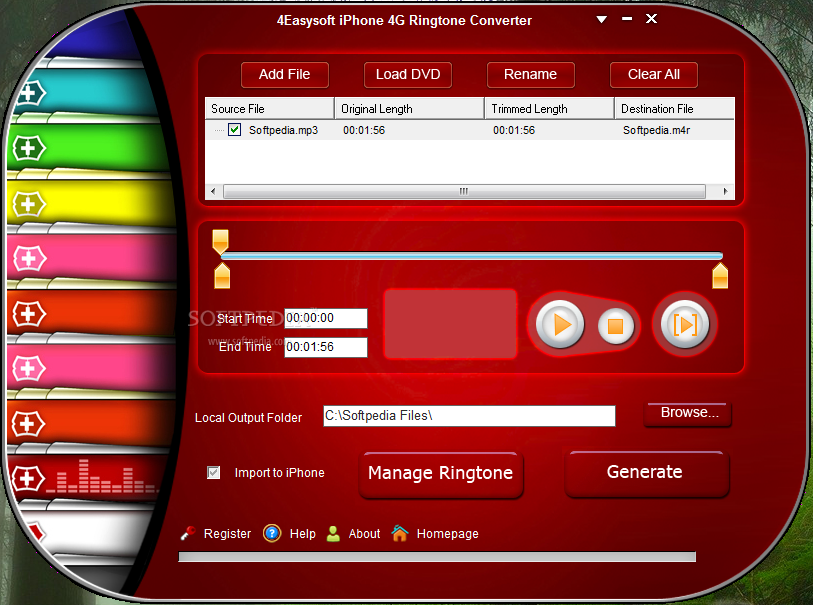Click the End Time field

[x=326, y=347]
